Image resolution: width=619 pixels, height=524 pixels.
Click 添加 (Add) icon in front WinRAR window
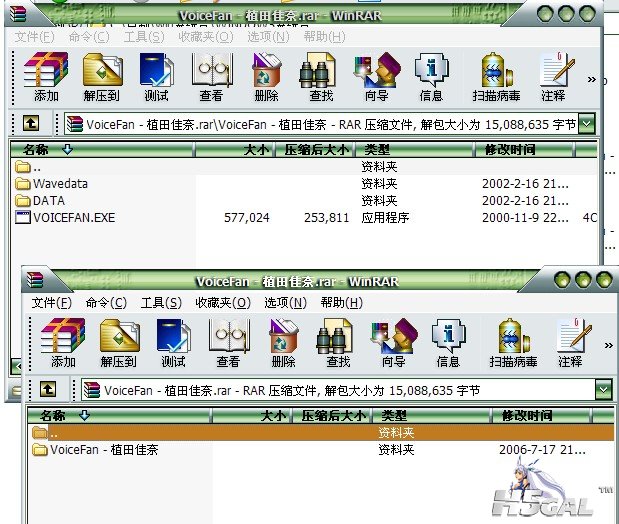pyautogui.click(x=63, y=336)
